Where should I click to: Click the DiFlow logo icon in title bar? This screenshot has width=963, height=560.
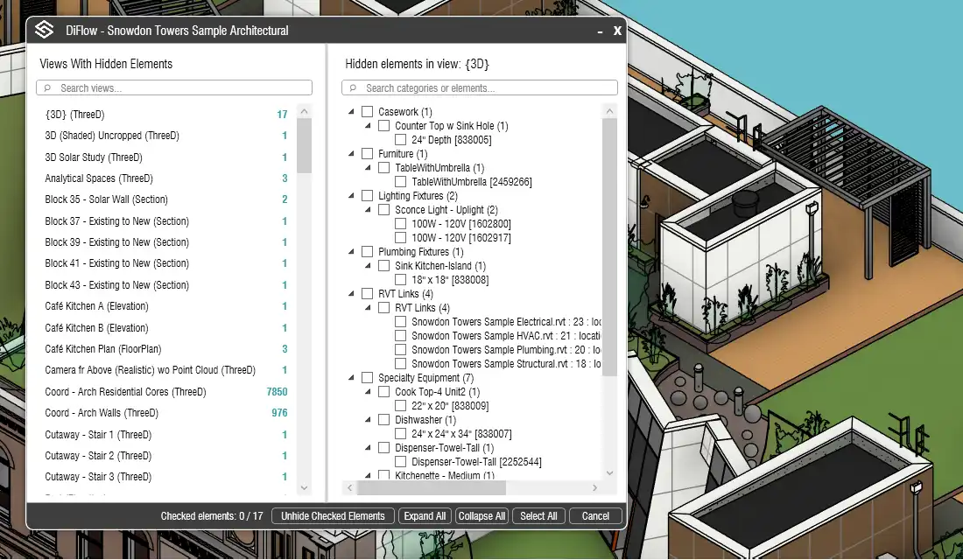(44, 30)
